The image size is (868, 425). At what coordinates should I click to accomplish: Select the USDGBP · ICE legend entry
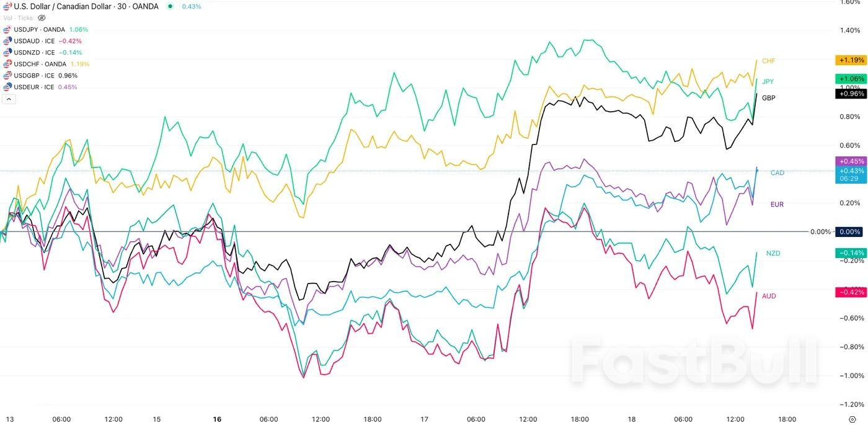pos(36,76)
